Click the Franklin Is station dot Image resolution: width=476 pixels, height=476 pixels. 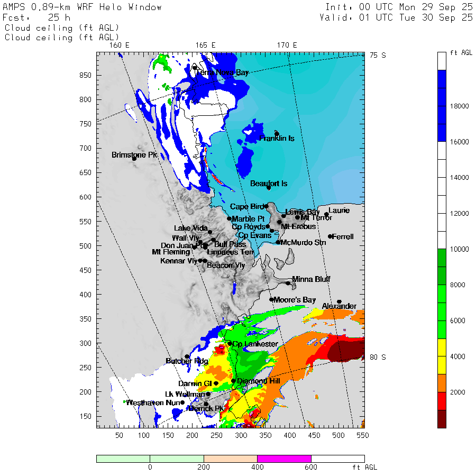(x=277, y=134)
